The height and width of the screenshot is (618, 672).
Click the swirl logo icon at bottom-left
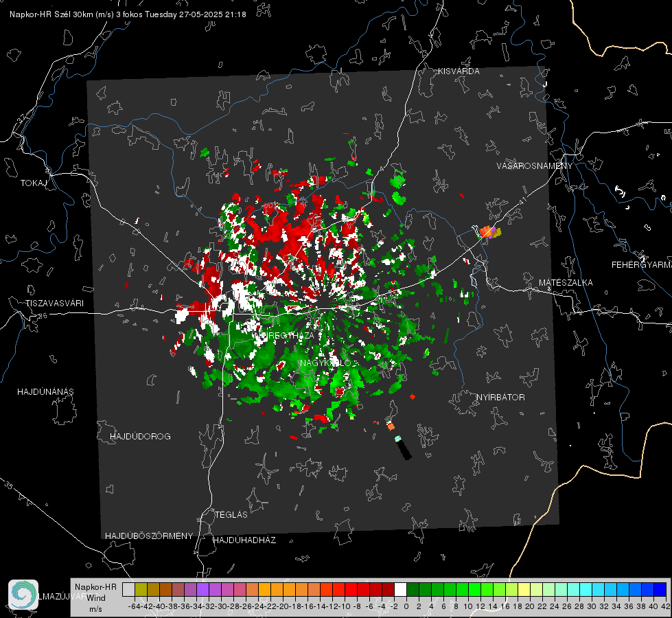pyautogui.click(x=23, y=595)
